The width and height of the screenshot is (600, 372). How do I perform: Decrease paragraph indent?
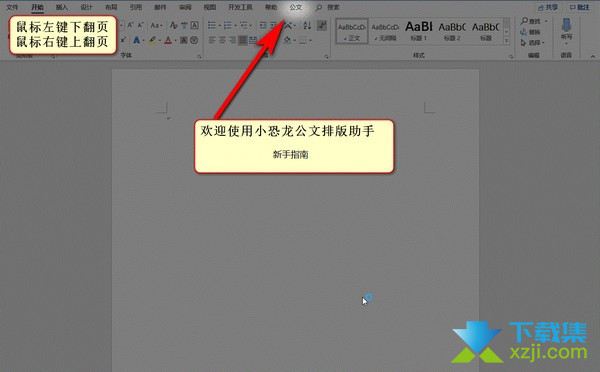click(263, 26)
